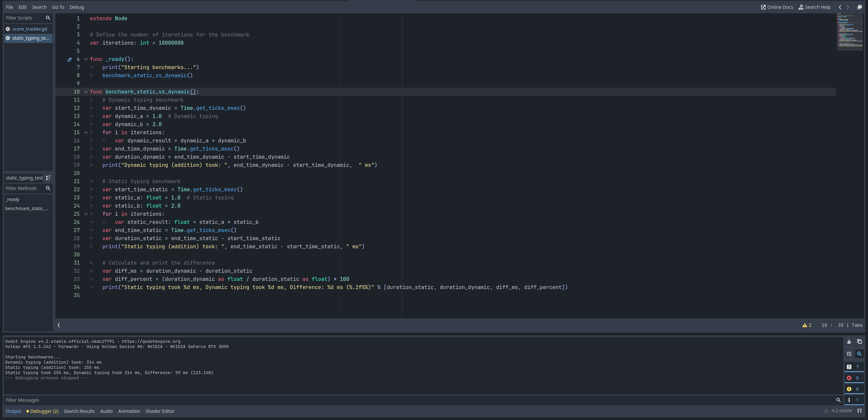
Task: Copy output log selection icon
Action: 859,341
